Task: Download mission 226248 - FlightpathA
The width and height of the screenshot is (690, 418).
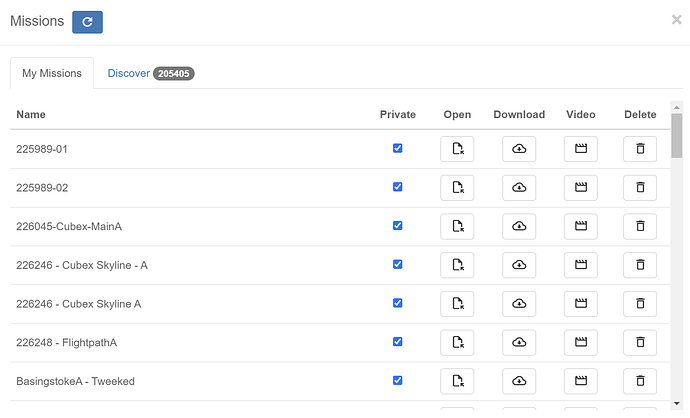Action: click(519, 342)
